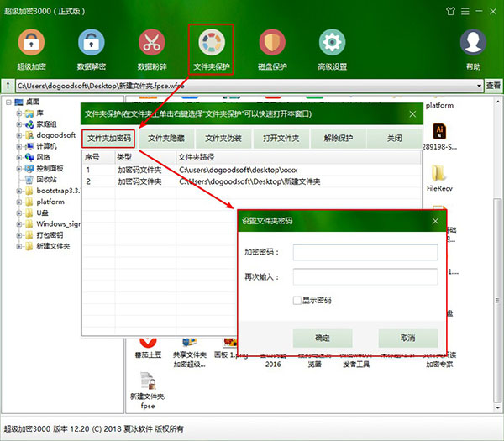Open the 文件夹保护 icon
Viewport: 504px width, 441px height.
click(212, 43)
